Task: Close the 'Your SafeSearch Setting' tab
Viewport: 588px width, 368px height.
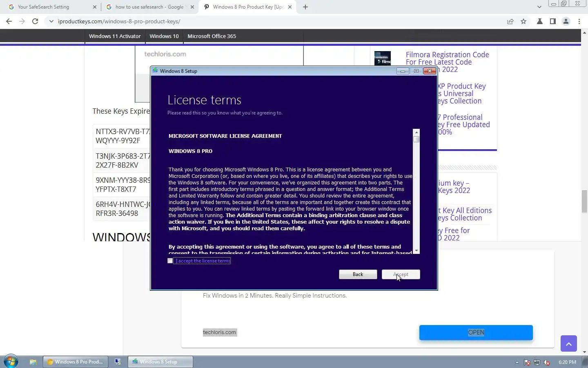Action: click(94, 7)
